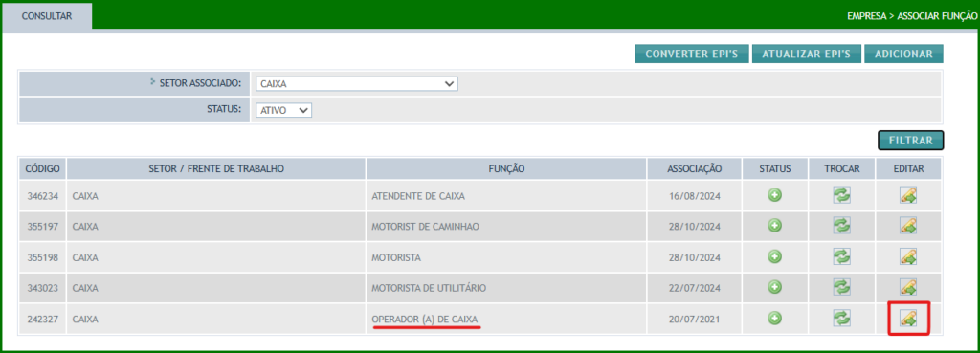
Task: Click association date 16/08/2024
Action: coord(695,196)
